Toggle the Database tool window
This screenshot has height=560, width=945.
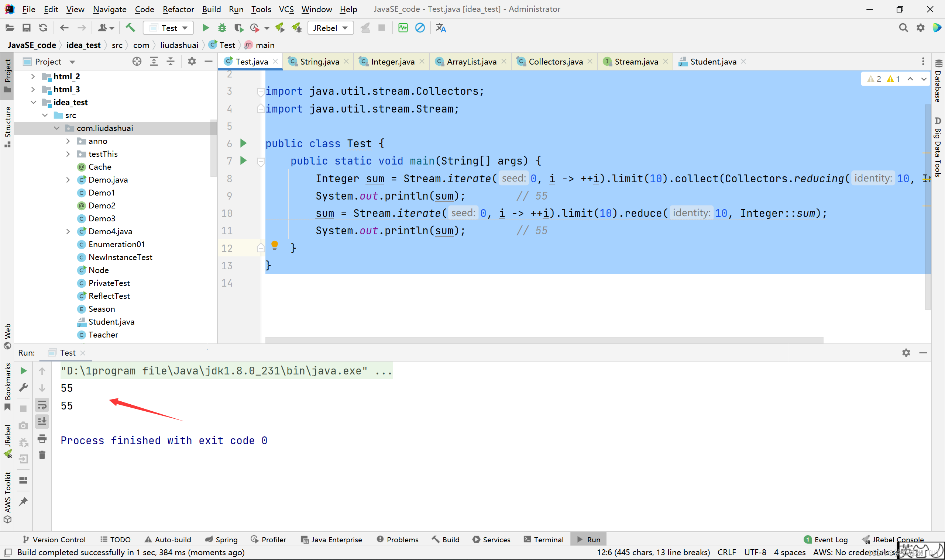(x=938, y=80)
